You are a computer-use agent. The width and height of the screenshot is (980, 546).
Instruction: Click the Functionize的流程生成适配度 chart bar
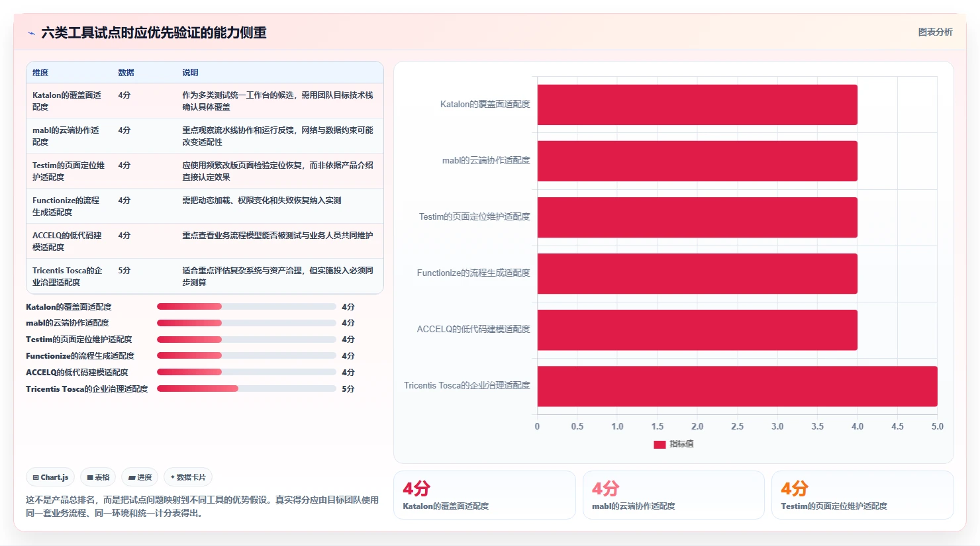pyautogui.click(x=697, y=273)
